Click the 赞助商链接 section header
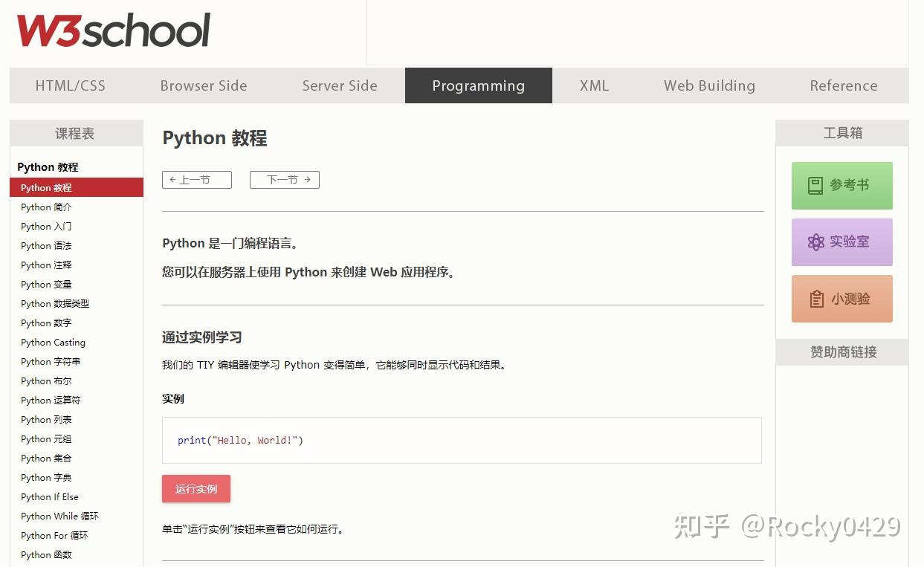The width and height of the screenshot is (924, 567). (x=841, y=351)
